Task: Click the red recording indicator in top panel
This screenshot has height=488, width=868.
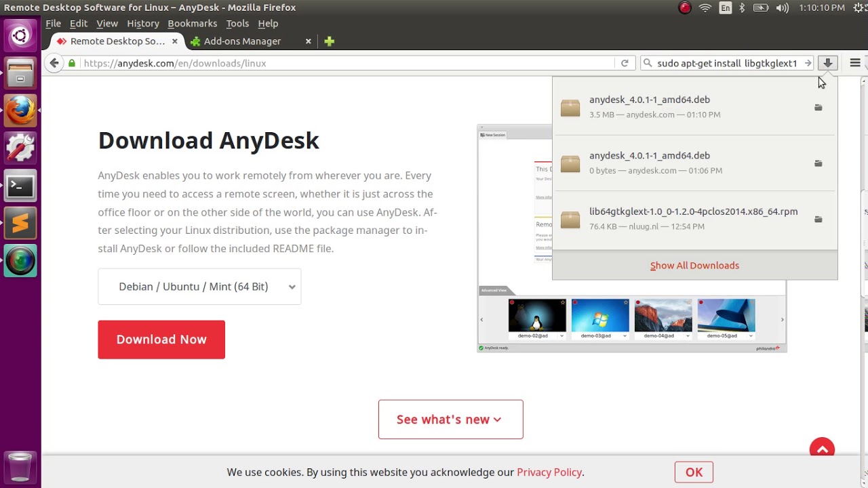Action: [685, 8]
